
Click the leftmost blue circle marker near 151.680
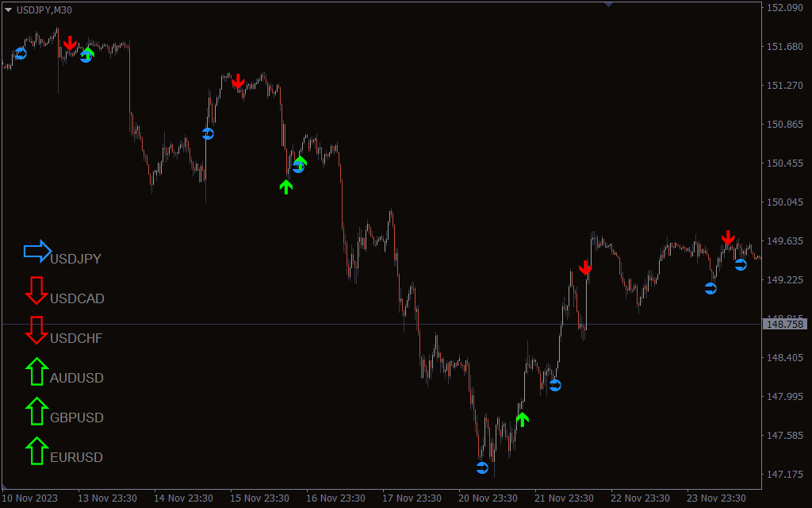(x=21, y=53)
